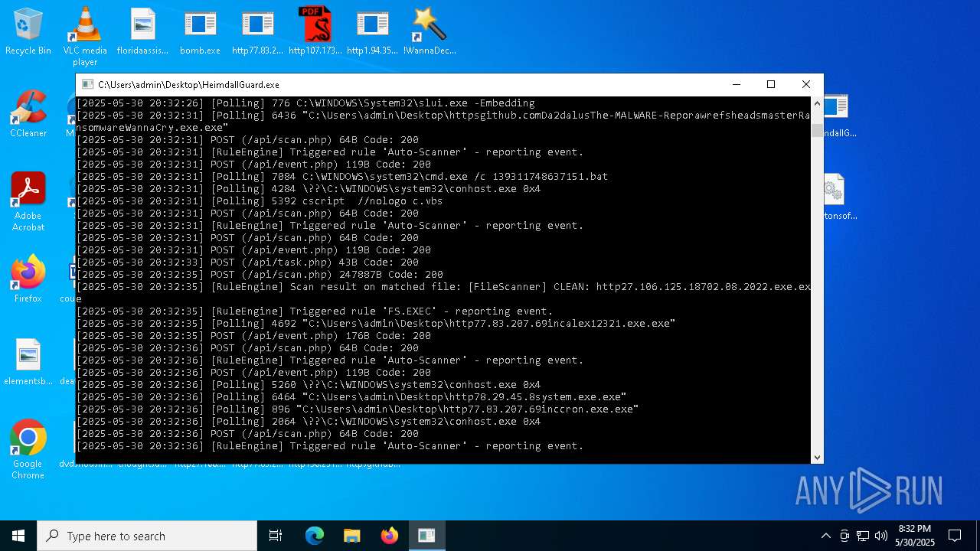Select the http77.83.2... executable icon in the top row
980x551 pixels.
pos(257,32)
